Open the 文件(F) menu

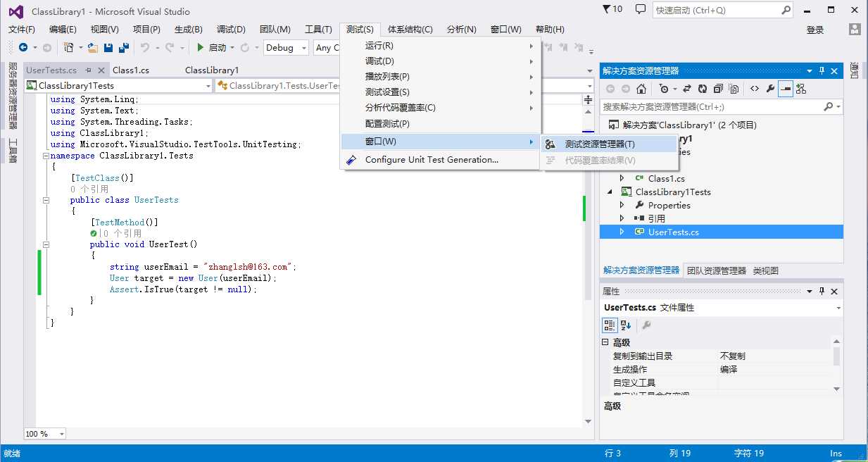coord(22,30)
